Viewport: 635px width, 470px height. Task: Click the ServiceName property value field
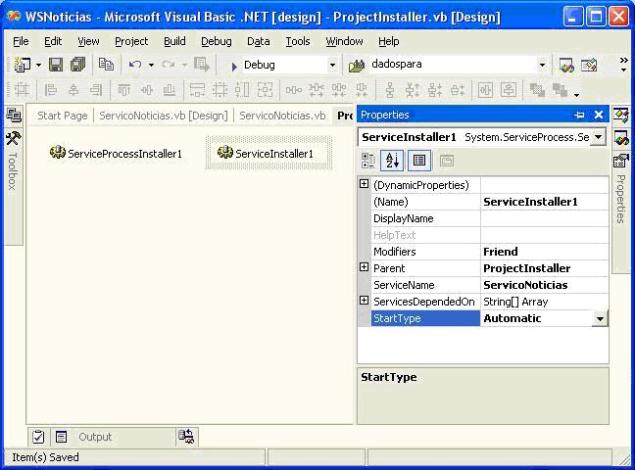click(543, 285)
